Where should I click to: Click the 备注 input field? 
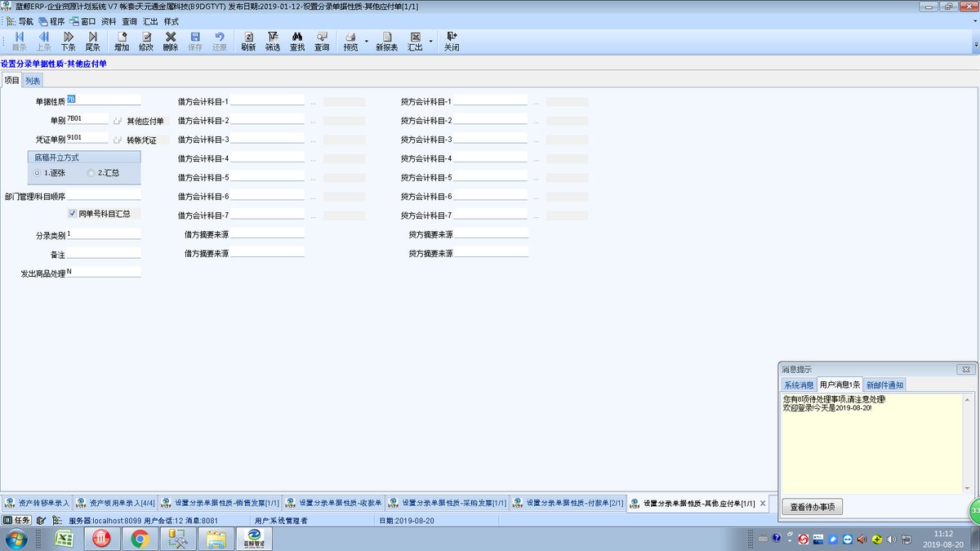(x=104, y=253)
